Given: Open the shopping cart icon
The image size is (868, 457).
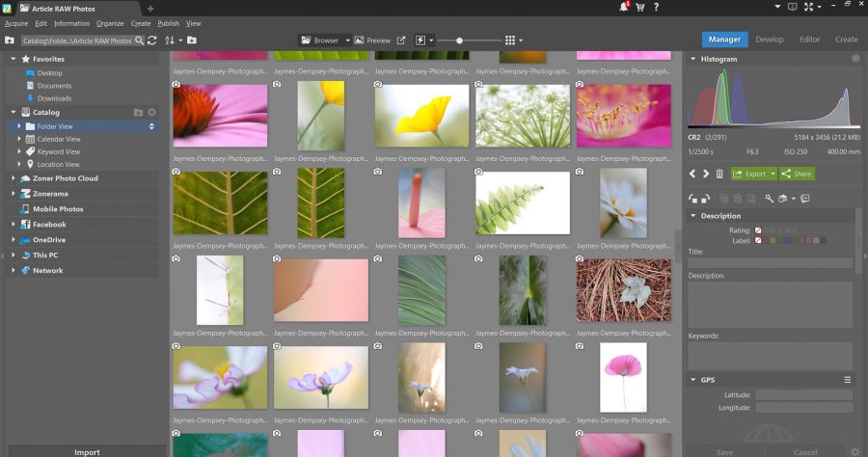Looking at the screenshot, I should pyautogui.click(x=640, y=7).
